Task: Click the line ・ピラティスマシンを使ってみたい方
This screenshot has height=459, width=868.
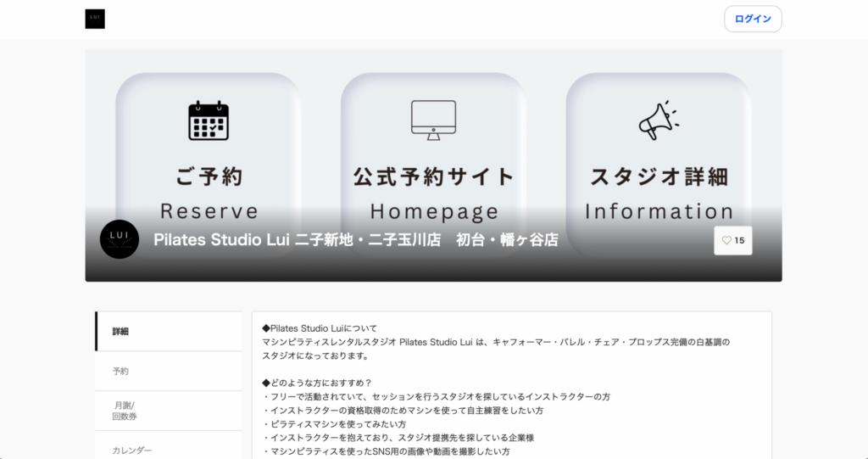Action: click(x=334, y=424)
